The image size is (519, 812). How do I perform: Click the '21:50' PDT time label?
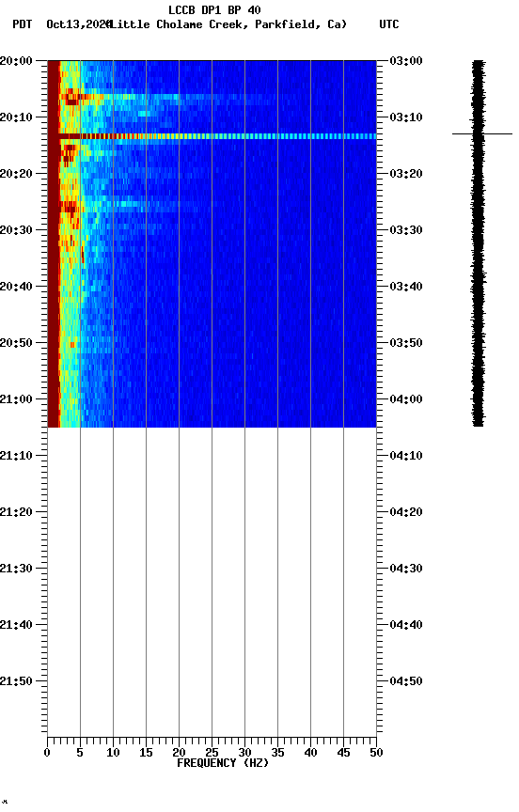16,681
